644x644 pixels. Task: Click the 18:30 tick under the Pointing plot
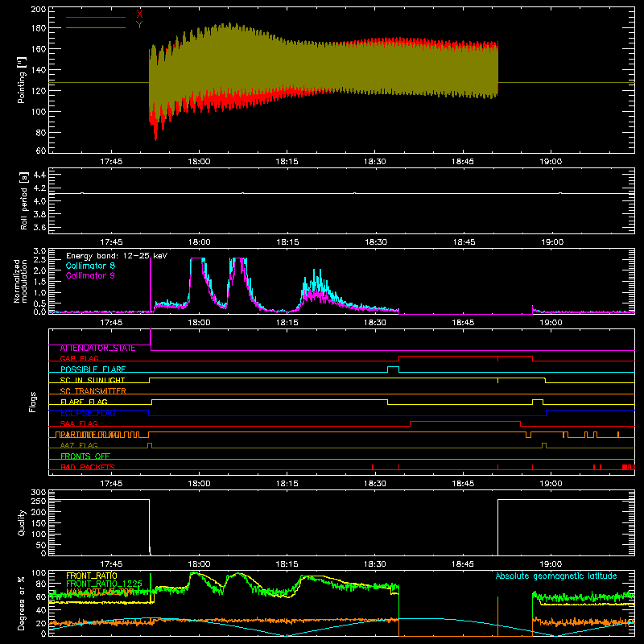[375, 162]
